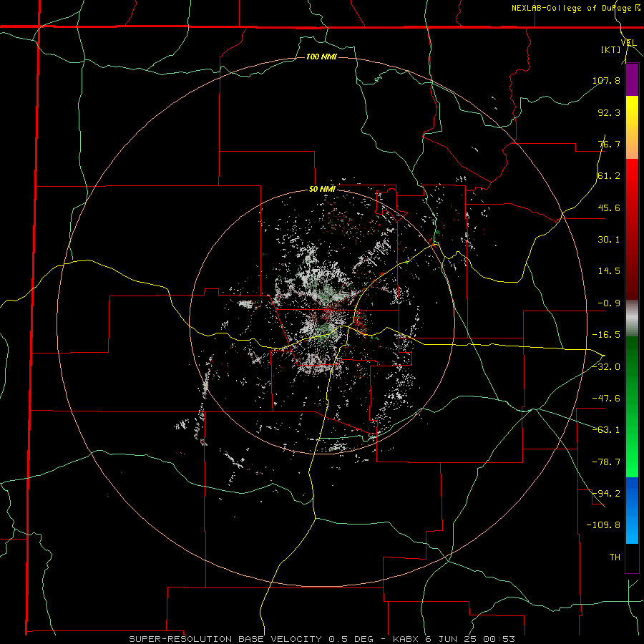644x644 pixels.
Task: Click the -16.5 velocity scale value
Action: click(606, 335)
